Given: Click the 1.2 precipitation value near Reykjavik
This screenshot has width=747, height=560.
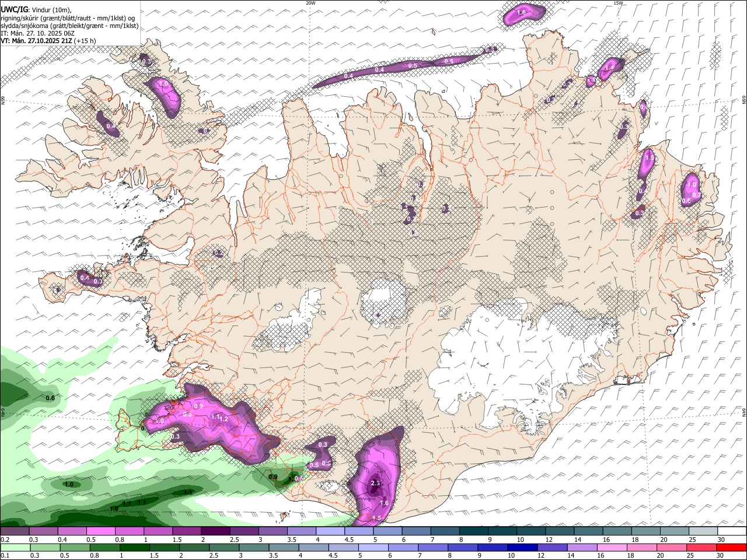Looking at the screenshot, I should point(223,419).
